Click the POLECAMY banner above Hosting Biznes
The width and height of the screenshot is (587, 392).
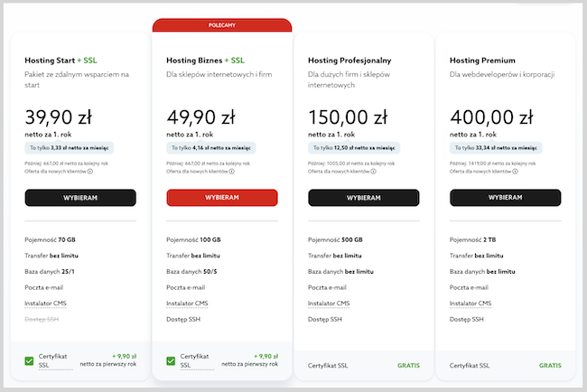click(x=222, y=25)
